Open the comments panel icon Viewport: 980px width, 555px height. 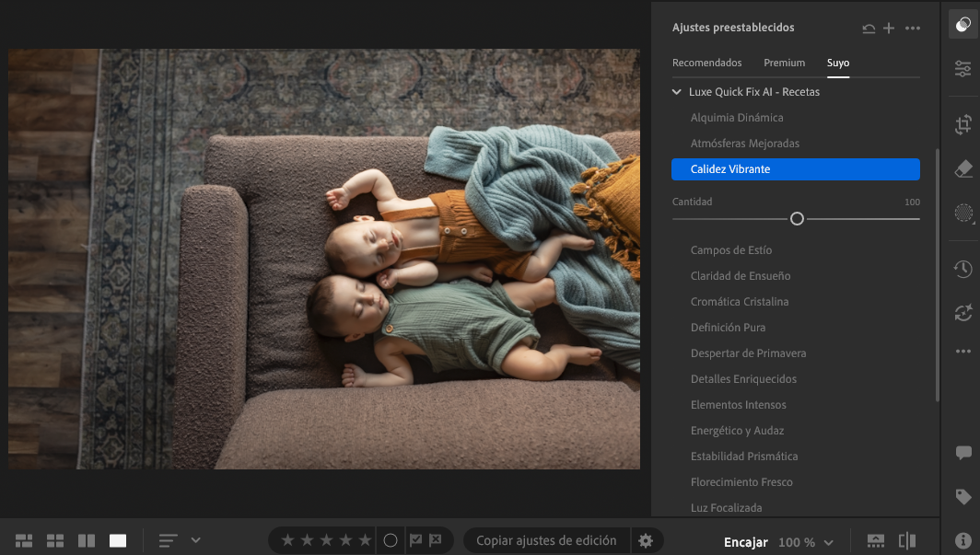tap(962, 453)
